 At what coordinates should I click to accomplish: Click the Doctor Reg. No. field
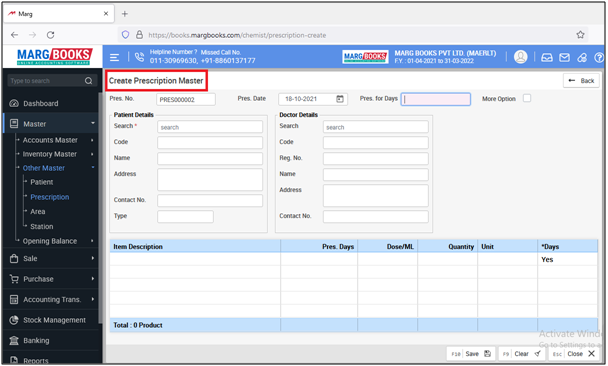click(x=376, y=159)
